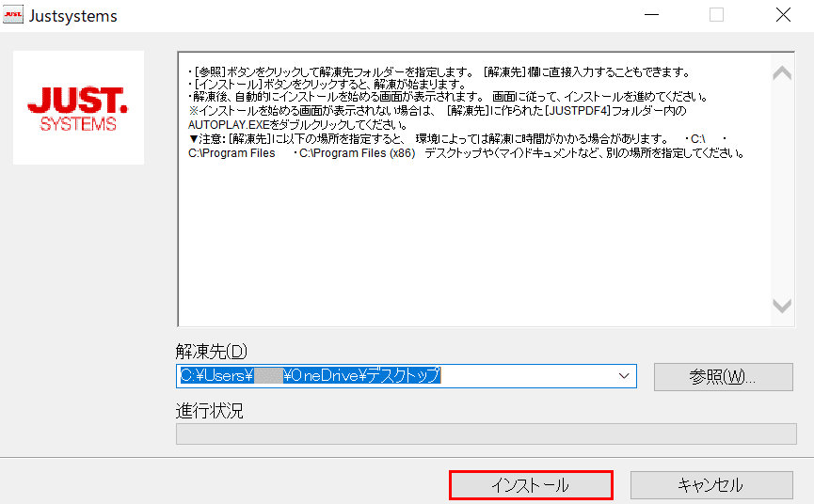Image resolution: width=814 pixels, height=504 pixels.
Task: Click the C:\Program Files (x86) text line
Action: point(466,153)
